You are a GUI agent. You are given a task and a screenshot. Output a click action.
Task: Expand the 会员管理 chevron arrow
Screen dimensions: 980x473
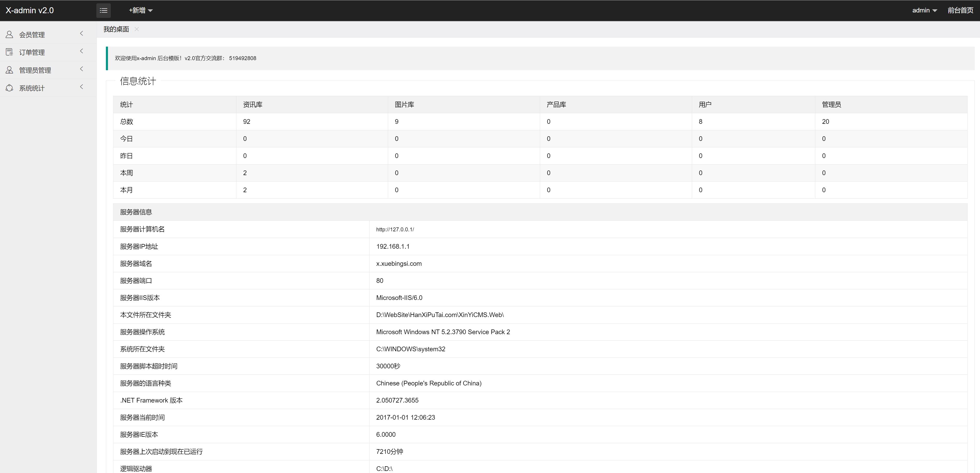pos(81,33)
